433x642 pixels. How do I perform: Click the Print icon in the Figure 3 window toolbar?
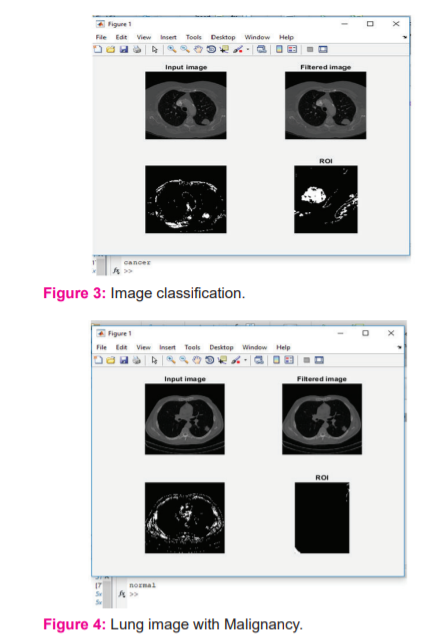(x=137, y=50)
